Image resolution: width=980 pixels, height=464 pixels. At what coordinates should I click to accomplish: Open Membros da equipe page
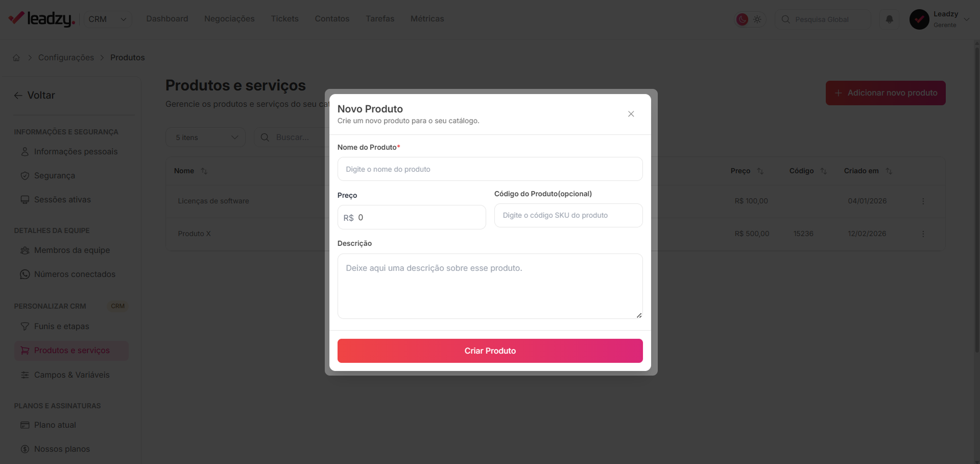(x=71, y=250)
